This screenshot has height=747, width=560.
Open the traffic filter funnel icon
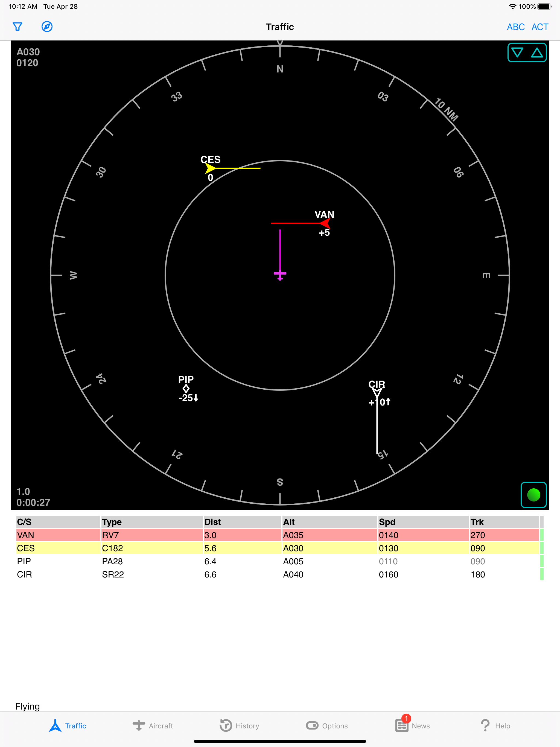click(x=17, y=27)
